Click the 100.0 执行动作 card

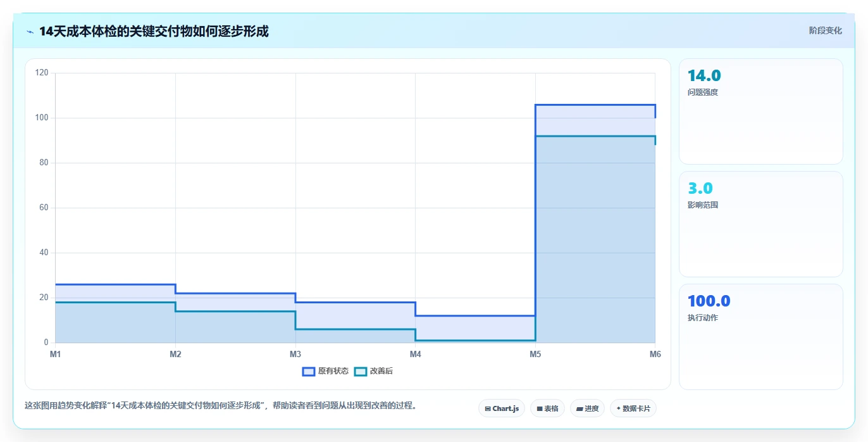[x=760, y=337]
